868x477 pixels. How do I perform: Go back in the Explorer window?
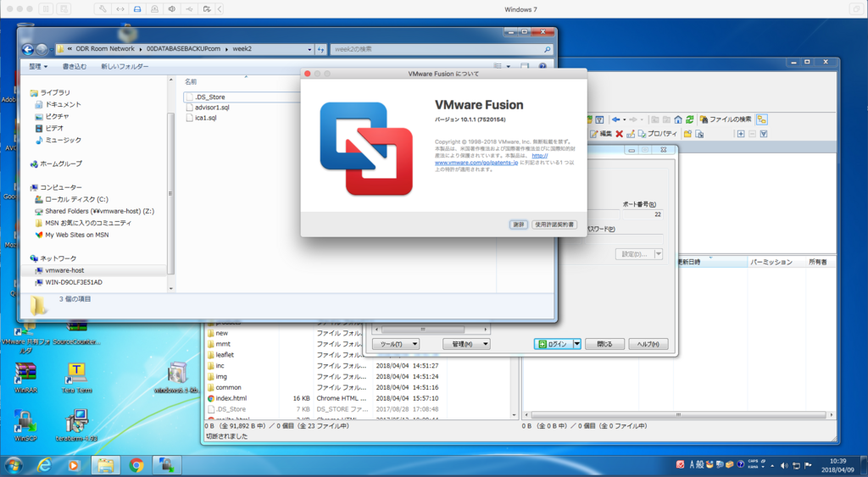28,49
